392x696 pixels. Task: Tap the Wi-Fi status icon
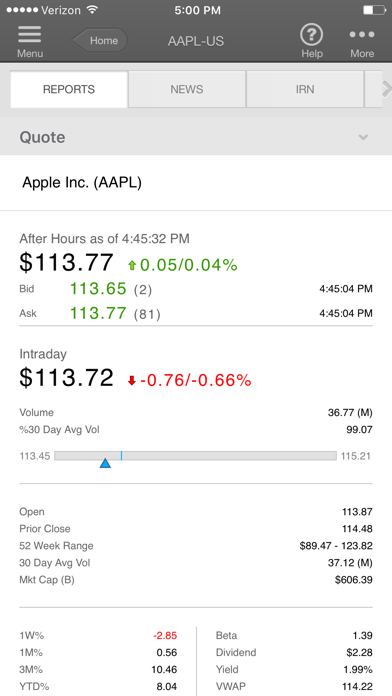pyautogui.click(x=92, y=10)
